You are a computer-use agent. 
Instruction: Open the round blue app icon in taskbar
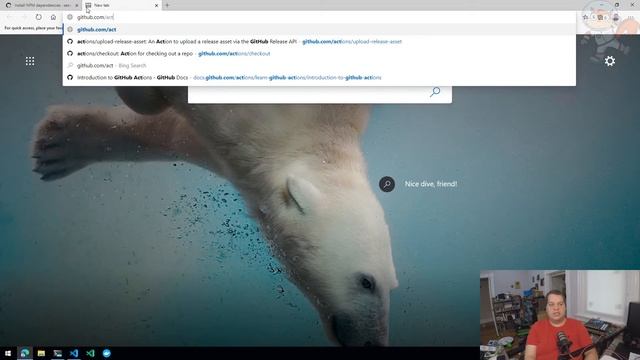point(107,353)
